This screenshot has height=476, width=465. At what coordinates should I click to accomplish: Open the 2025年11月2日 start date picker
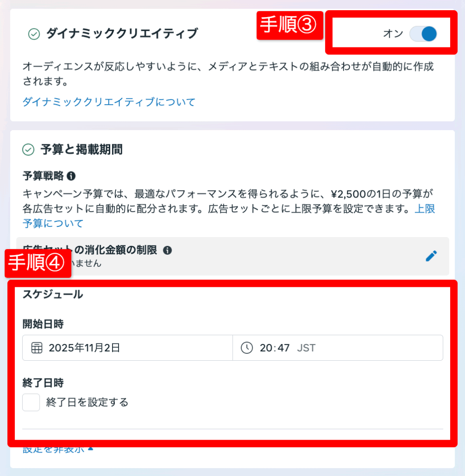127,348
